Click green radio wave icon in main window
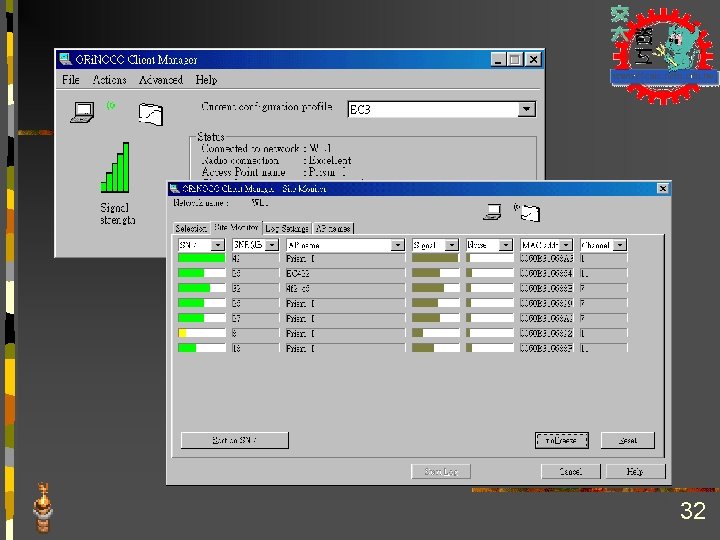The image size is (720, 540). point(111,106)
